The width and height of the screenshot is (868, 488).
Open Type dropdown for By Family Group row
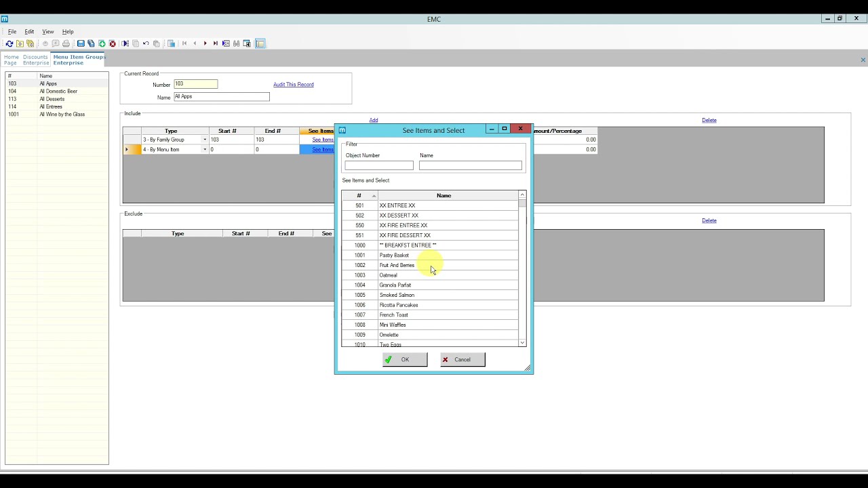205,140
